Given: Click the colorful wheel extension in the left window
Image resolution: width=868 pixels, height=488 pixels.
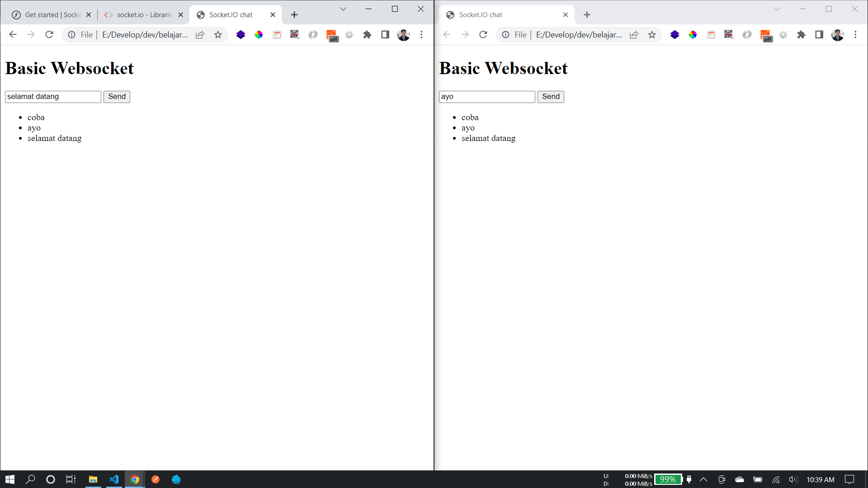Looking at the screenshot, I should click(x=259, y=34).
